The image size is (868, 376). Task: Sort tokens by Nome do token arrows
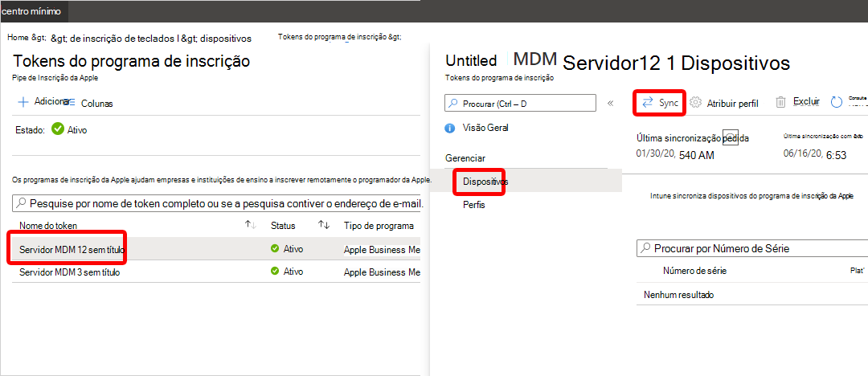pyautogui.click(x=251, y=226)
